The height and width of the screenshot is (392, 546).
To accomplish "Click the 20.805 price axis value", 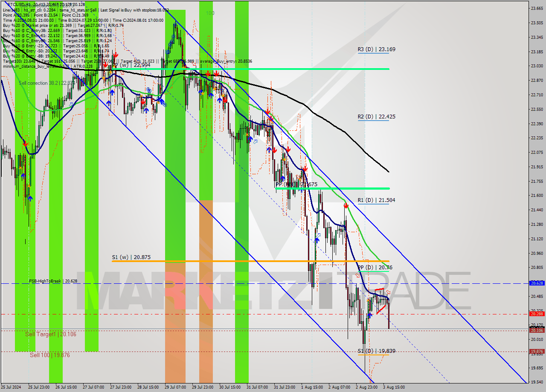I will click(537, 267).
